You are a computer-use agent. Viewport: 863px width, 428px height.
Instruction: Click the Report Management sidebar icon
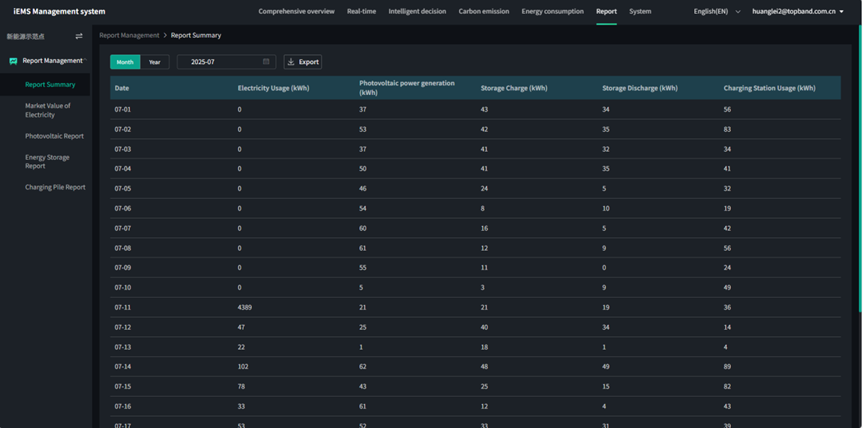[x=13, y=61]
